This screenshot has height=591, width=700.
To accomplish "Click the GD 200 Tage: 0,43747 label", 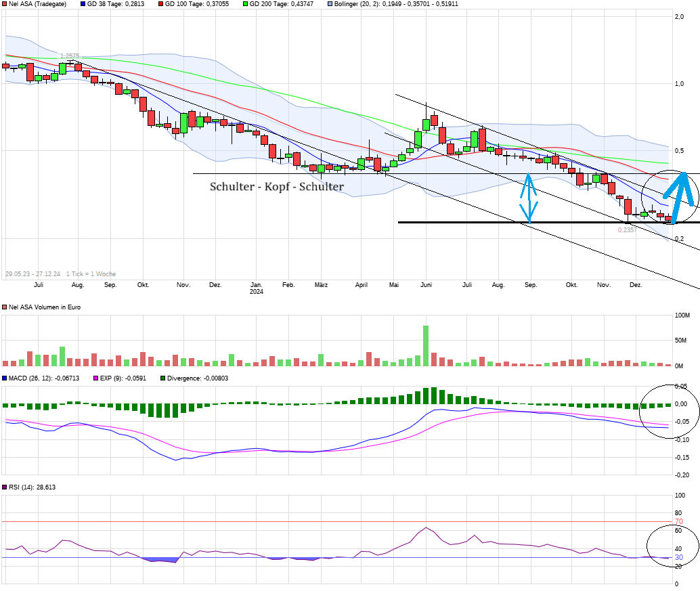I will 281,3.
